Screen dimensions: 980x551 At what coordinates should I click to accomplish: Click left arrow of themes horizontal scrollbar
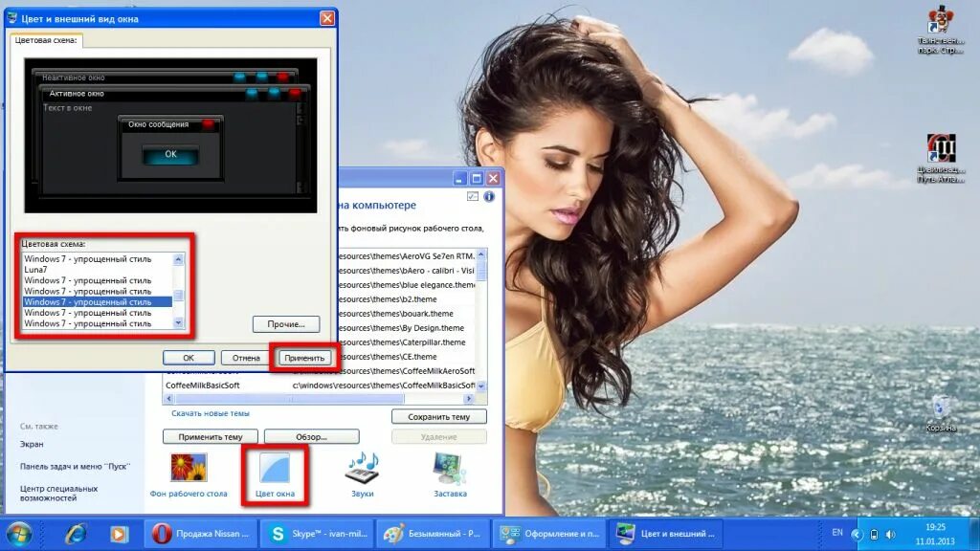coord(168,398)
